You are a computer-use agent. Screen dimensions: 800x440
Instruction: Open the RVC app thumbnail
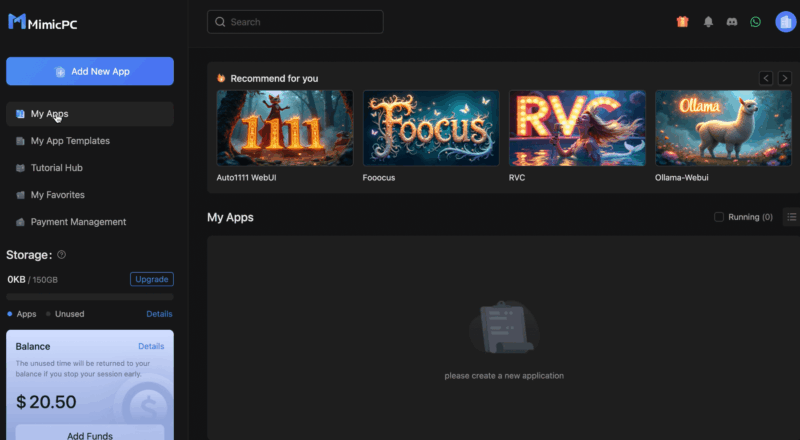tap(577, 128)
